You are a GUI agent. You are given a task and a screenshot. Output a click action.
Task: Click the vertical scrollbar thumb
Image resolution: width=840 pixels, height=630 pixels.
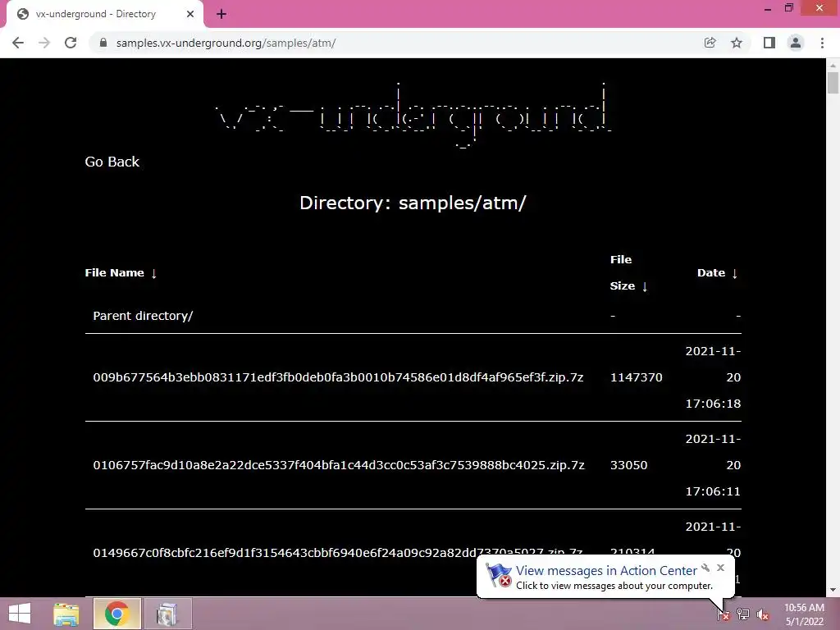point(833,83)
